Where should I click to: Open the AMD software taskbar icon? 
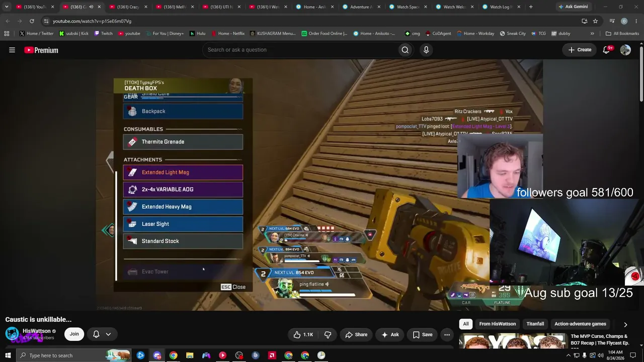pyautogui.click(x=272, y=355)
